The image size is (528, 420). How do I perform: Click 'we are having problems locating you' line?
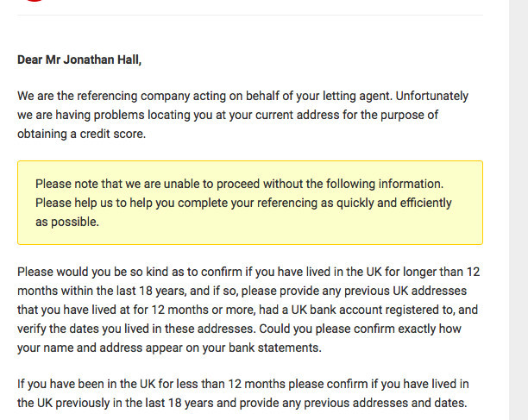[x=228, y=115]
